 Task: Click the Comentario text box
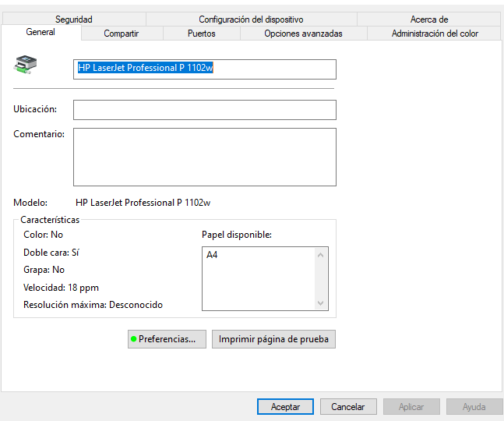205,157
